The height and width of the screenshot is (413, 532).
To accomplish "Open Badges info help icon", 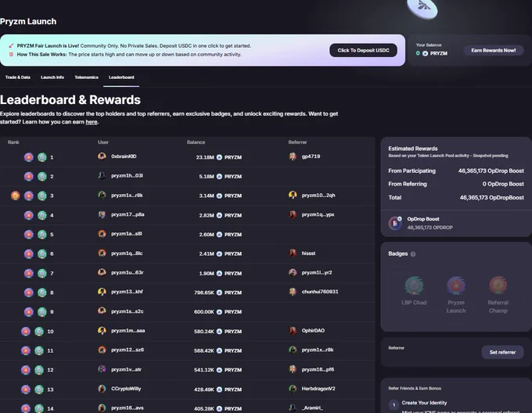I will tap(413, 254).
